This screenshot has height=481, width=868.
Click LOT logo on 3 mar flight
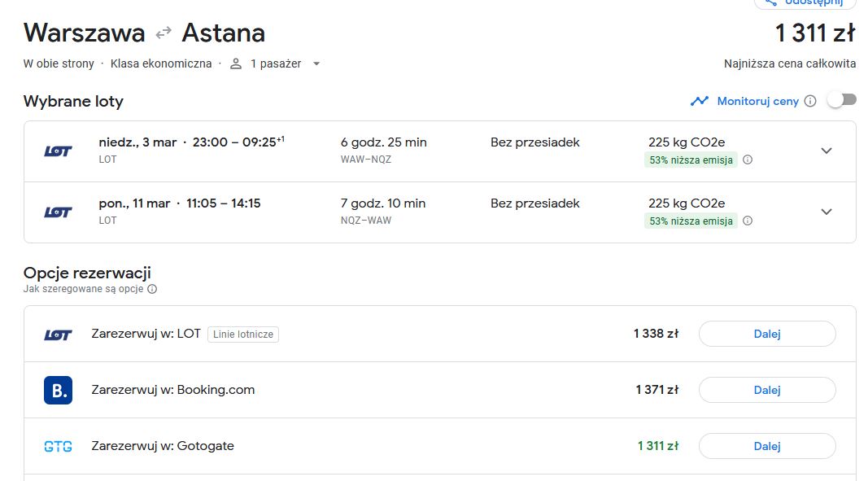tap(58, 151)
